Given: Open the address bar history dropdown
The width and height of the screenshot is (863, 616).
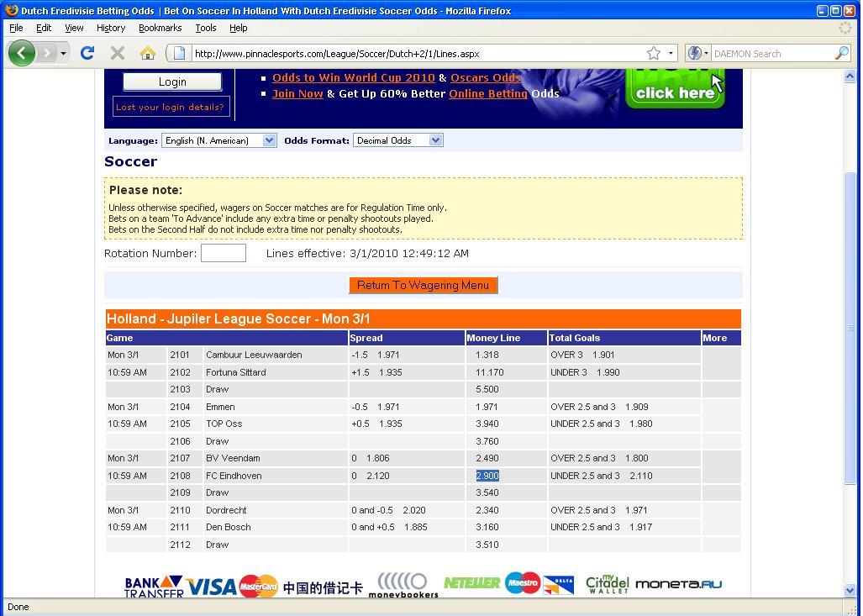Looking at the screenshot, I should click(671, 54).
